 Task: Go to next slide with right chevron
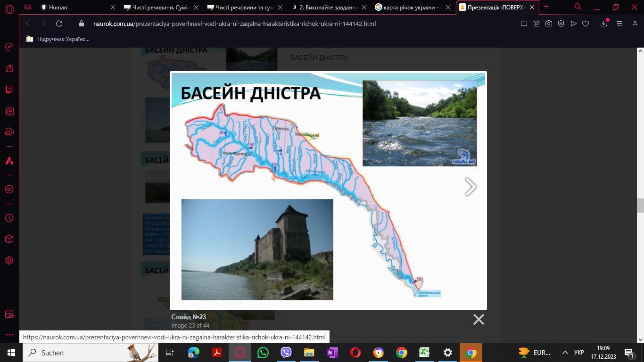[x=471, y=187]
